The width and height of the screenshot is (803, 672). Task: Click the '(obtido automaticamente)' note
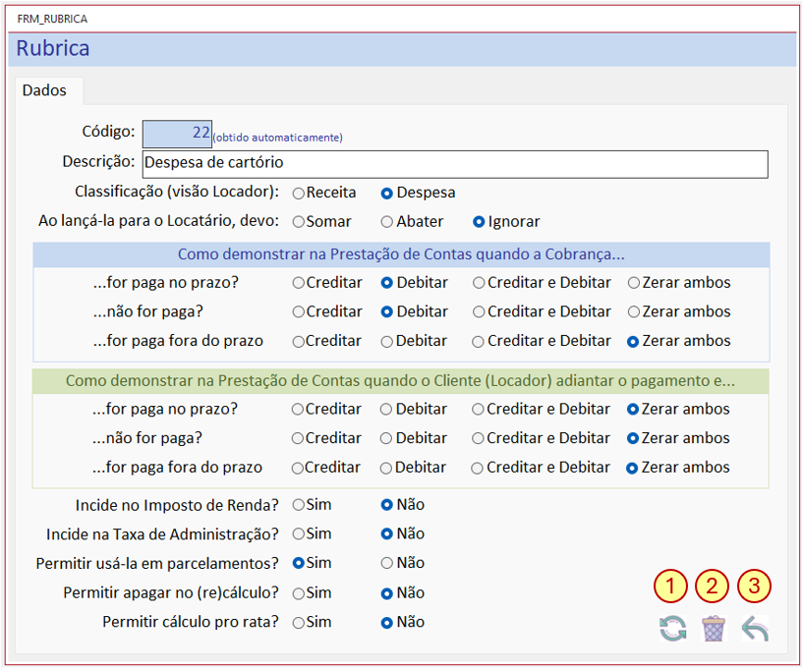click(277, 138)
